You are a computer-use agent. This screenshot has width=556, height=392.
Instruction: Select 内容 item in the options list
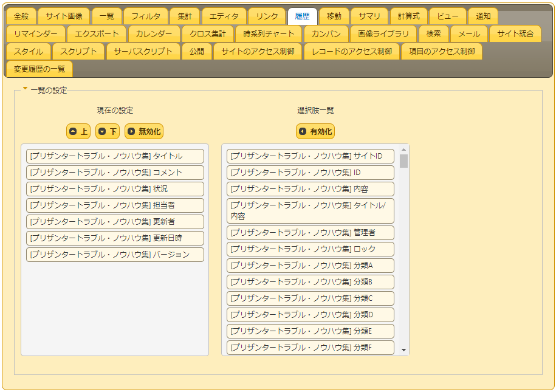tap(311, 189)
